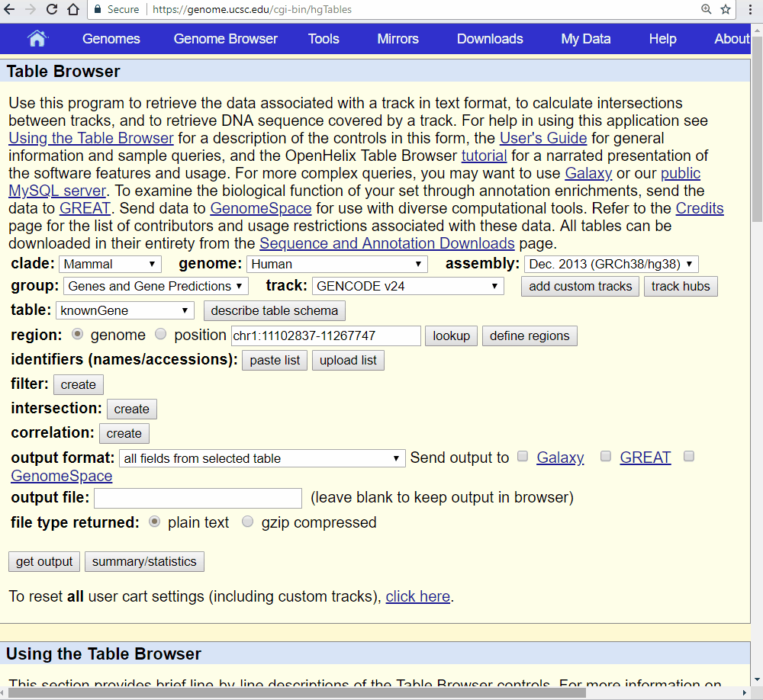Bookmark page with star icon
763x700 pixels.
(x=726, y=10)
